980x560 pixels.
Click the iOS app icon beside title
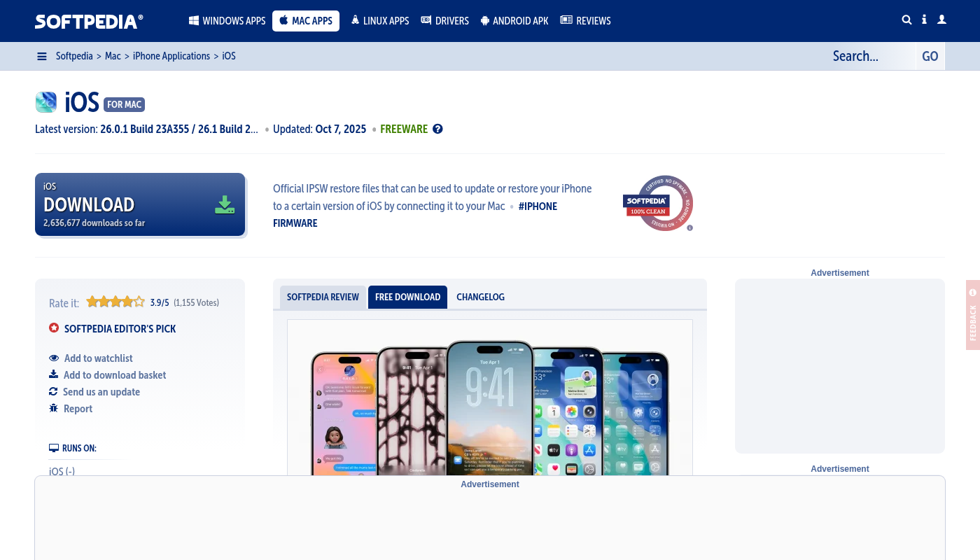(x=46, y=102)
